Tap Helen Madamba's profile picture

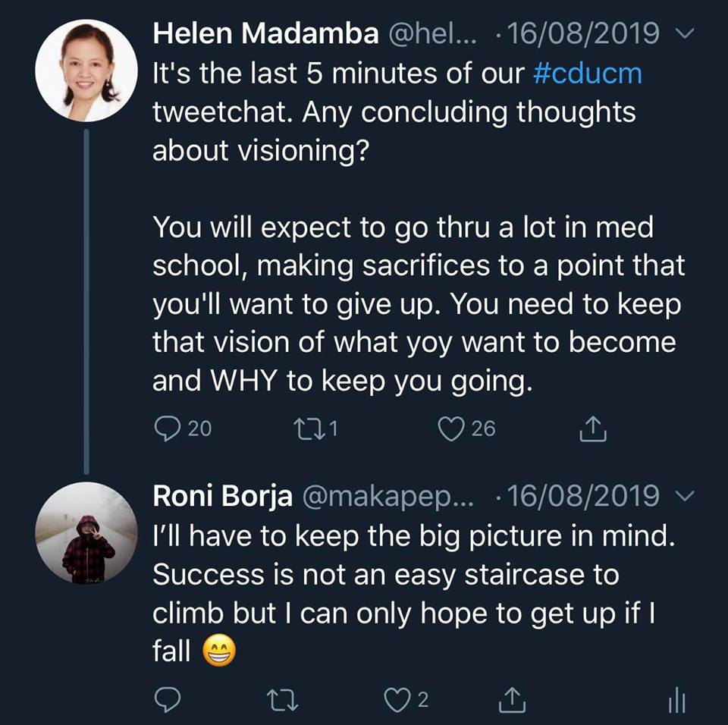pos(86,69)
